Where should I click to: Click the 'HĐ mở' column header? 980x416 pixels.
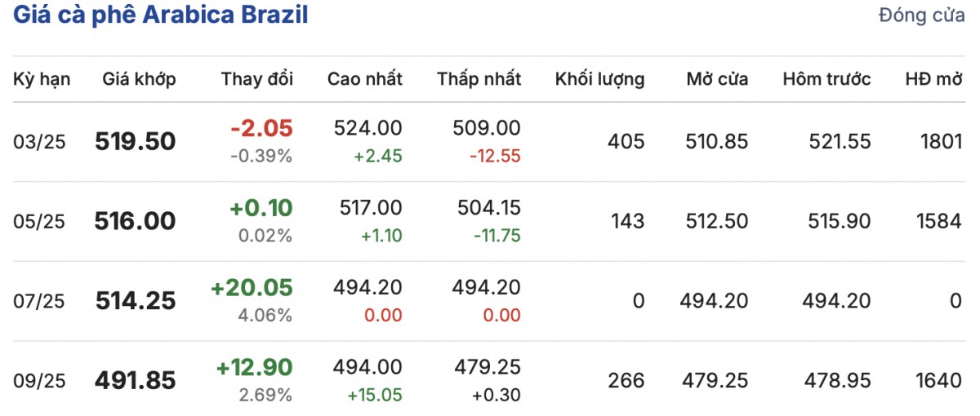tap(933, 79)
